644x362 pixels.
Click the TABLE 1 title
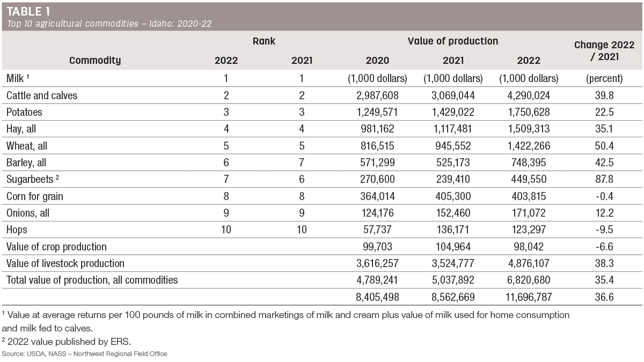[x=30, y=11]
